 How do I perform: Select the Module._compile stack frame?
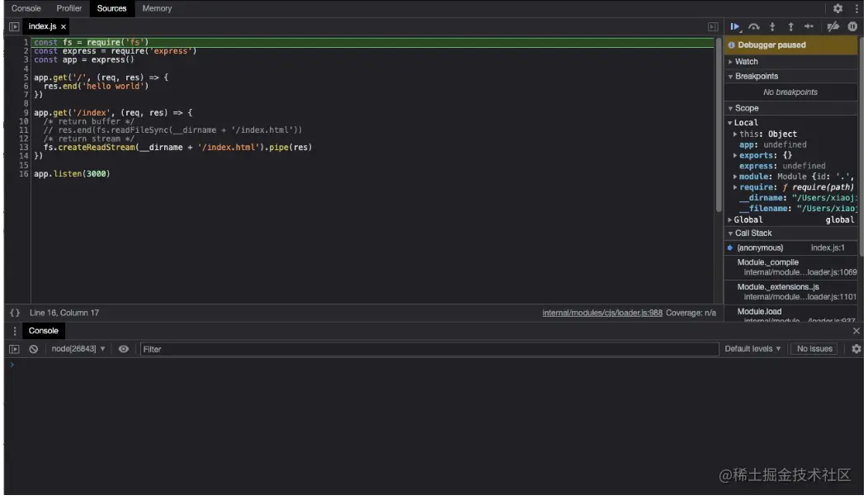[x=790, y=267]
